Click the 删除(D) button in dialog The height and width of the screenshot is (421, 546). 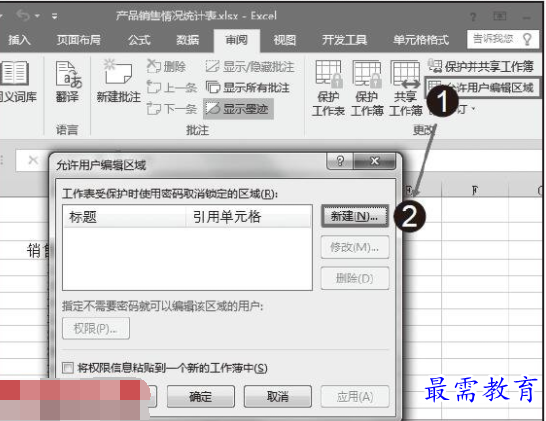click(x=354, y=278)
